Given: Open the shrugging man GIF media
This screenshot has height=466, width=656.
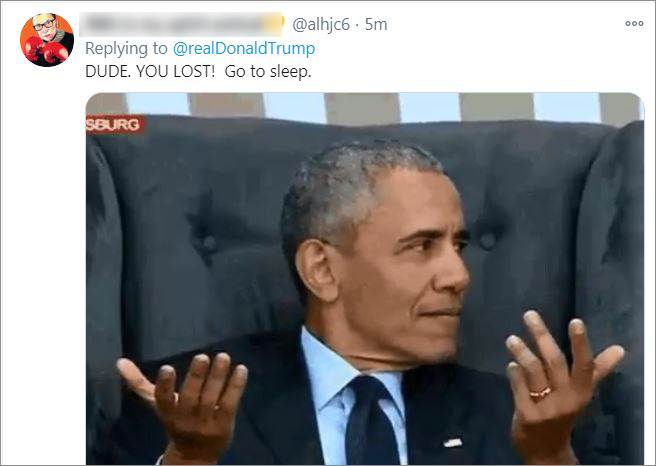Looking at the screenshot, I should pos(365,279).
